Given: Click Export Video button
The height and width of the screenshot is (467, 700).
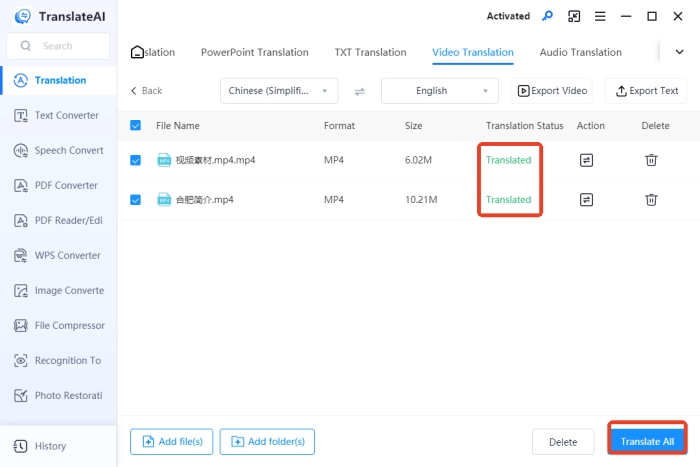Looking at the screenshot, I should (552, 91).
